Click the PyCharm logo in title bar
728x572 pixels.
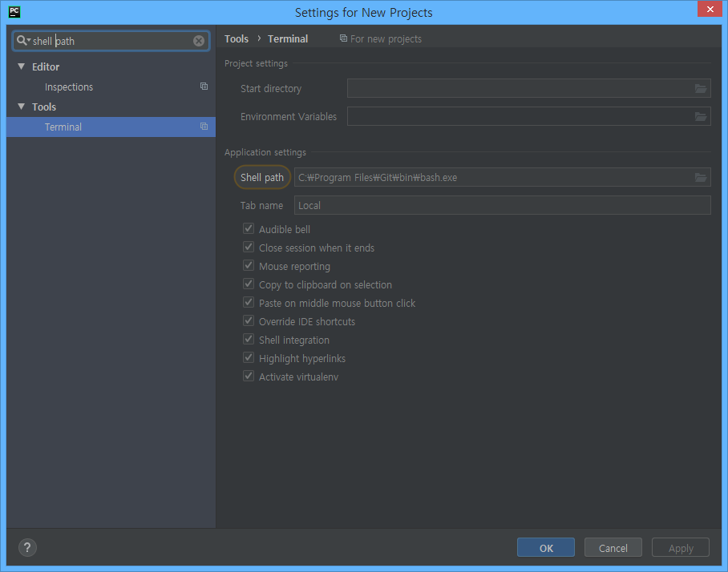(14, 11)
